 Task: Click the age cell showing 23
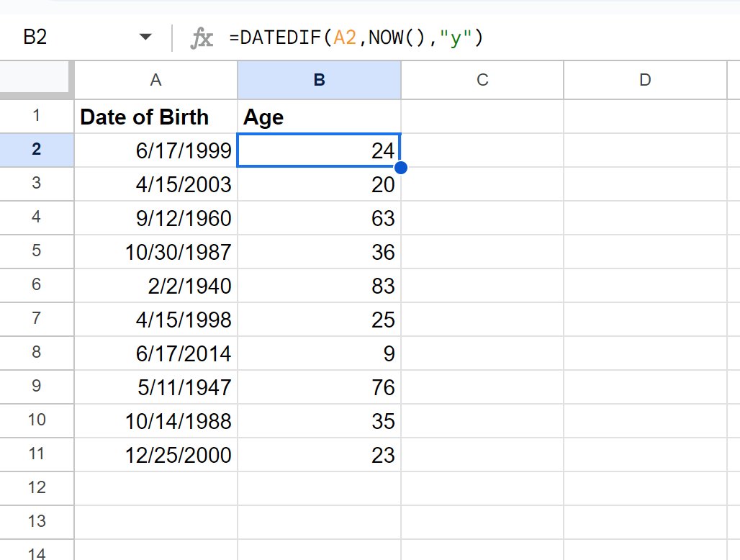[x=319, y=455]
